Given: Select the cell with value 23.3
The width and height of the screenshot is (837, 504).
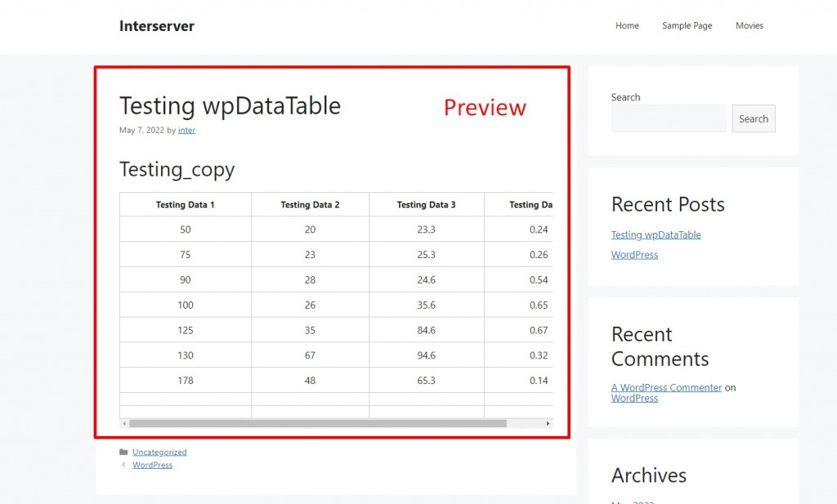Looking at the screenshot, I should (x=427, y=230).
